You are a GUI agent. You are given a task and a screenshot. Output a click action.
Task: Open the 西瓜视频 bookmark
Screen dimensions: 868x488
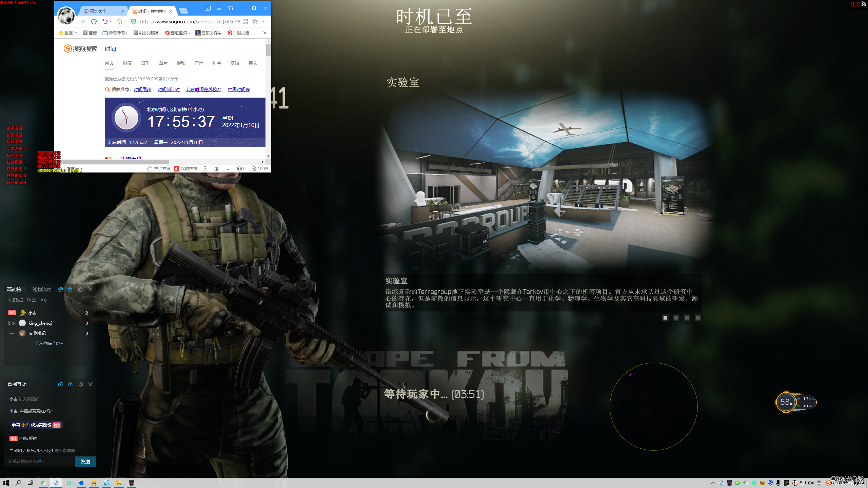tap(177, 33)
